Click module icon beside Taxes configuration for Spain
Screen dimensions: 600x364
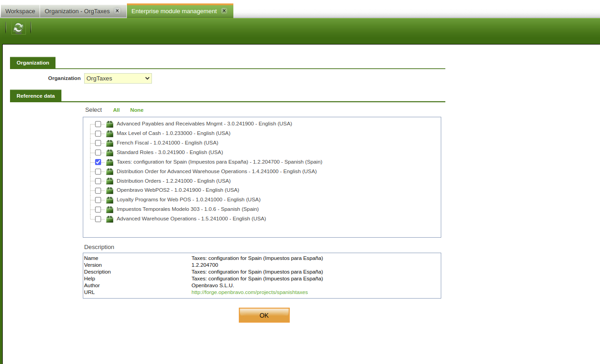[x=110, y=162]
